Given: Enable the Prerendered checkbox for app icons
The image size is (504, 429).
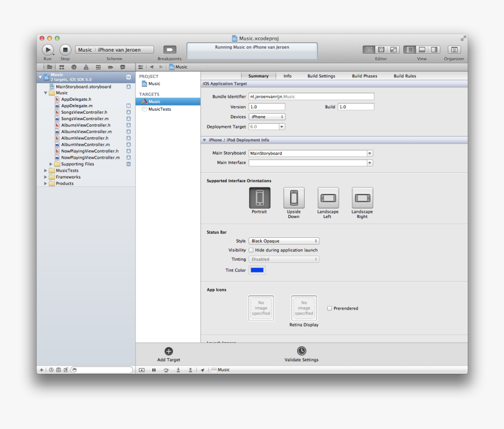Looking at the screenshot, I should click(x=330, y=308).
